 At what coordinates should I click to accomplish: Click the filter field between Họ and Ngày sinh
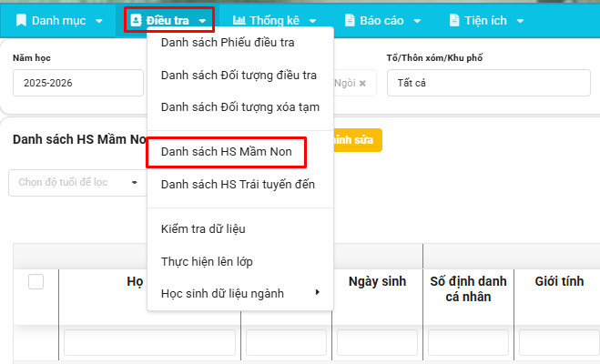click(286, 342)
